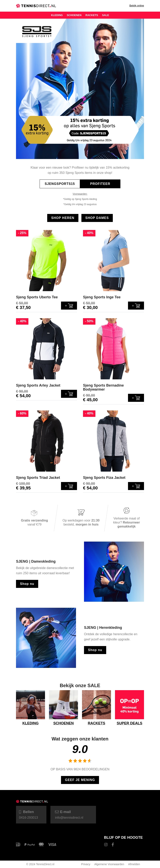Add Arley Jacket to shopping cart

pyautogui.click(x=69, y=394)
